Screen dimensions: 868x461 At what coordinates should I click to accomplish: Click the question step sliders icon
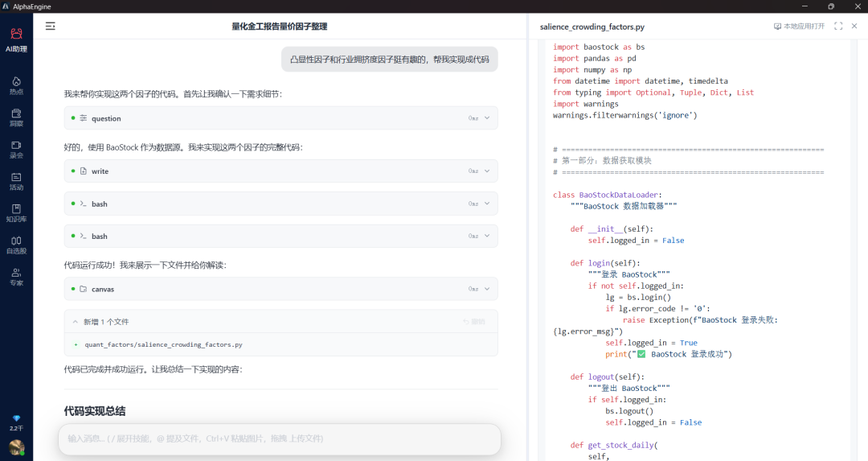click(x=84, y=118)
